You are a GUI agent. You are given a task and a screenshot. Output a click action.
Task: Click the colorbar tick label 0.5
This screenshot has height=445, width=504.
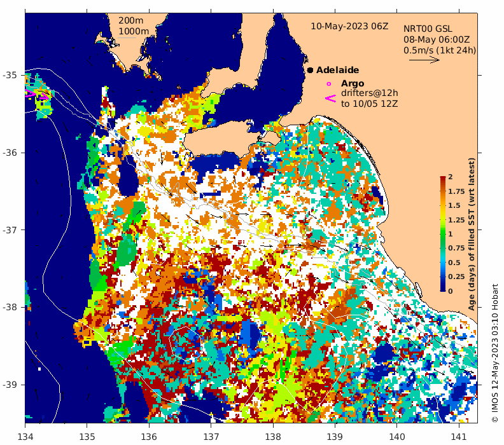[x=454, y=263]
